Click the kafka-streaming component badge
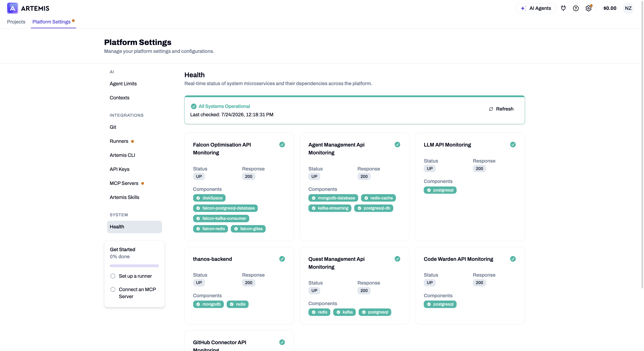The width and height of the screenshot is (644, 351). [330, 208]
